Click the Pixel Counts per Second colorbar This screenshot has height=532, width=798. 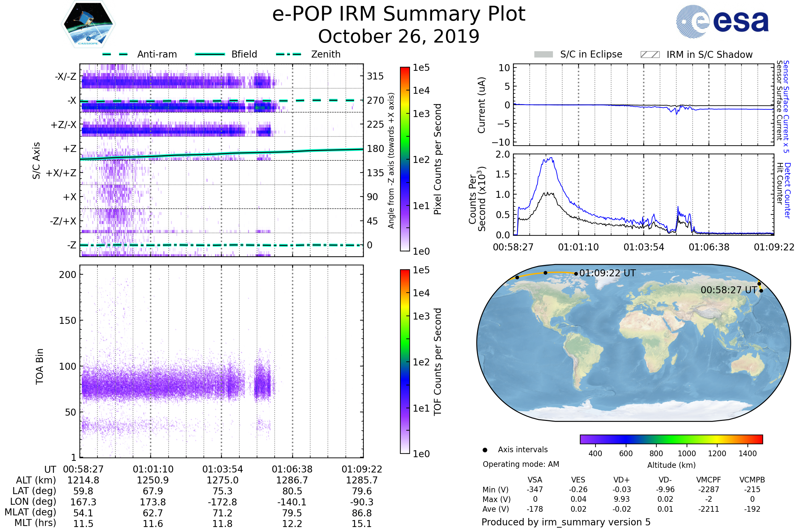click(x=405, y=159)
